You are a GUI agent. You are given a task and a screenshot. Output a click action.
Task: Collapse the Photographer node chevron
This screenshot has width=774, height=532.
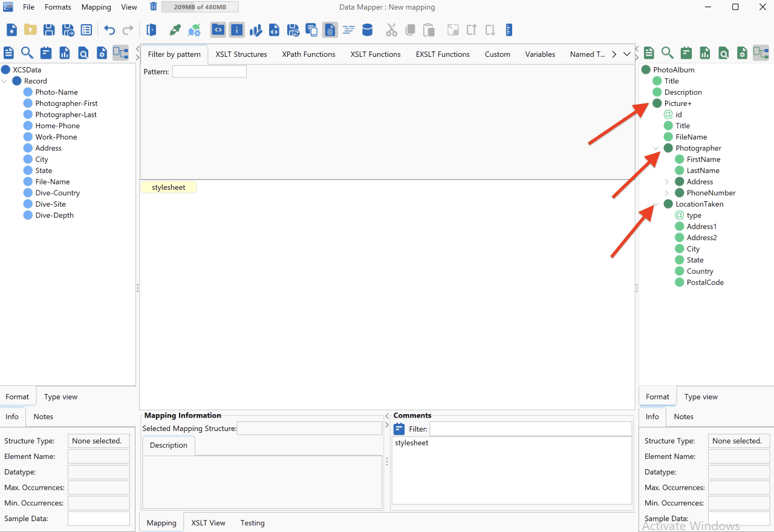click(656, 148)
